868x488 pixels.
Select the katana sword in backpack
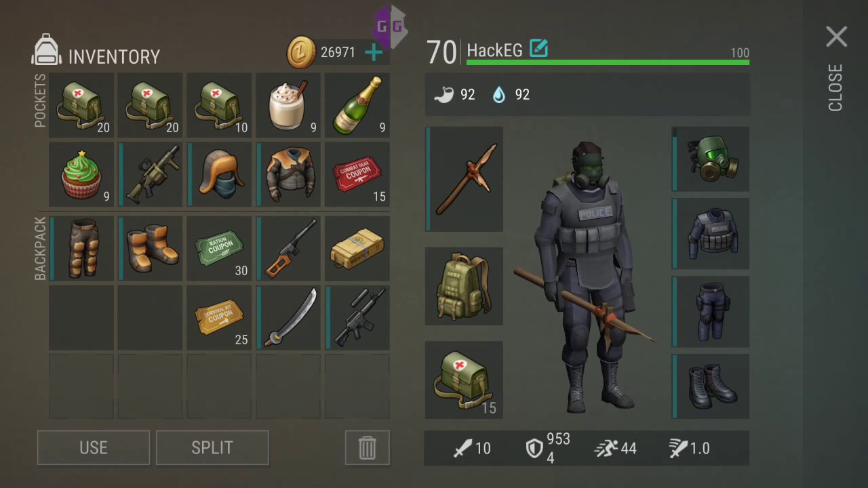tap(288, 318)
